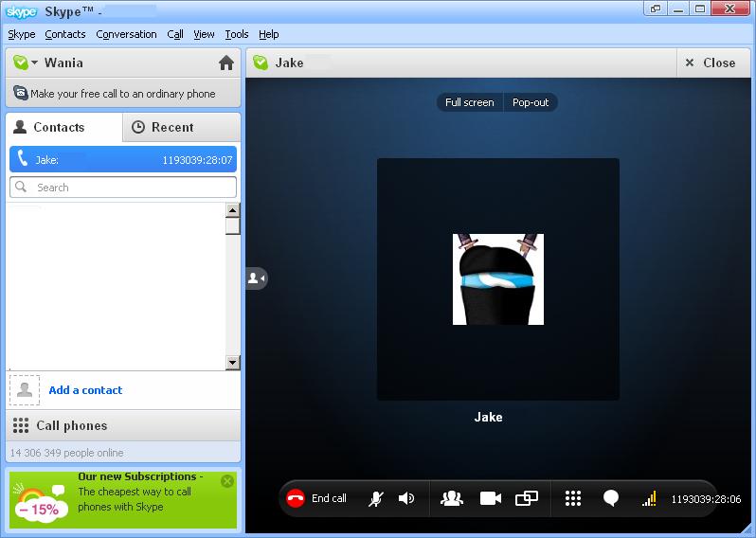
Task: Switch to the Recent tab
Action: [182, 127]
